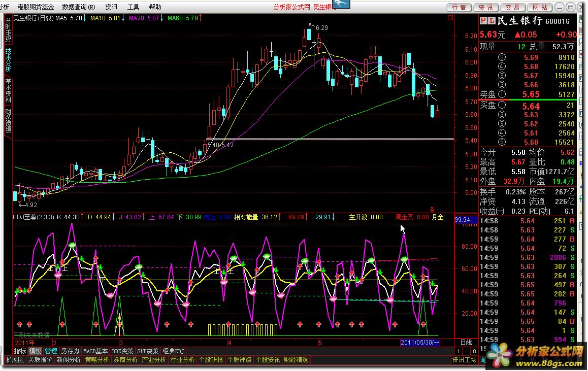Click the 分析家公式网 title link
Viewport: 588px width, 371px height.
[x=291, y=7]
